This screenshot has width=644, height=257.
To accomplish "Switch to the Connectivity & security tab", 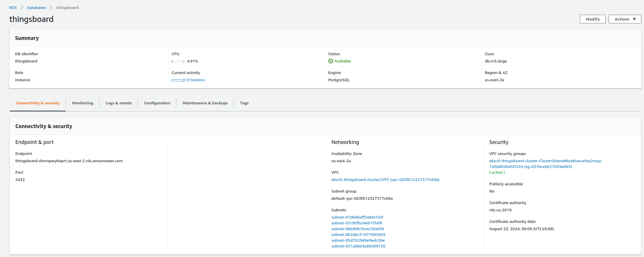I will point(38,103).
